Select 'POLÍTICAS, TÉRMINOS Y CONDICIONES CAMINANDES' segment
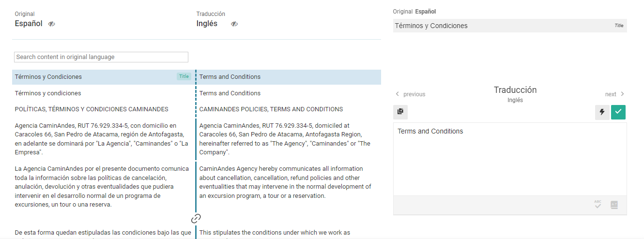The width and height of the screenshot is (644, 239). [92, 109]
